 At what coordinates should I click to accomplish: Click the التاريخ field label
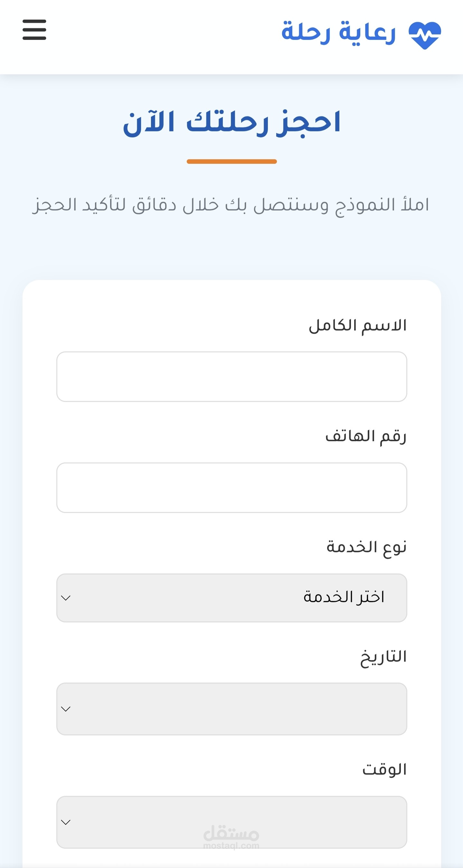(x=383, y=658)
